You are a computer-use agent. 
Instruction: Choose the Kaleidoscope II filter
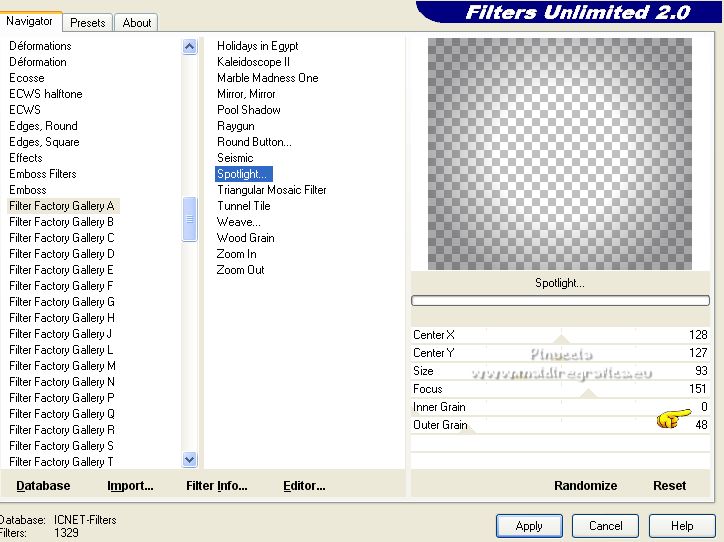pyautogui.click(x=253, y=62)
